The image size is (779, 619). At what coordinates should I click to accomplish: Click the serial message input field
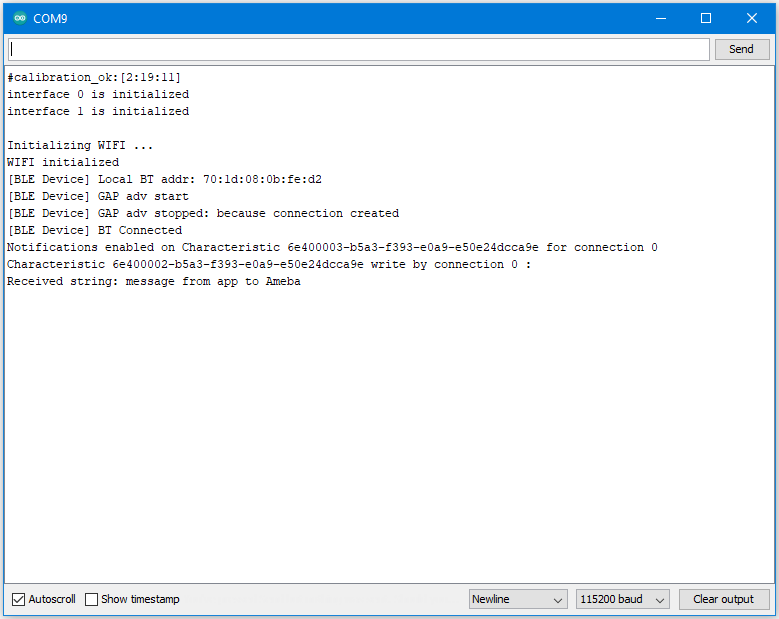pyautogui.click(x=358, y=49)
